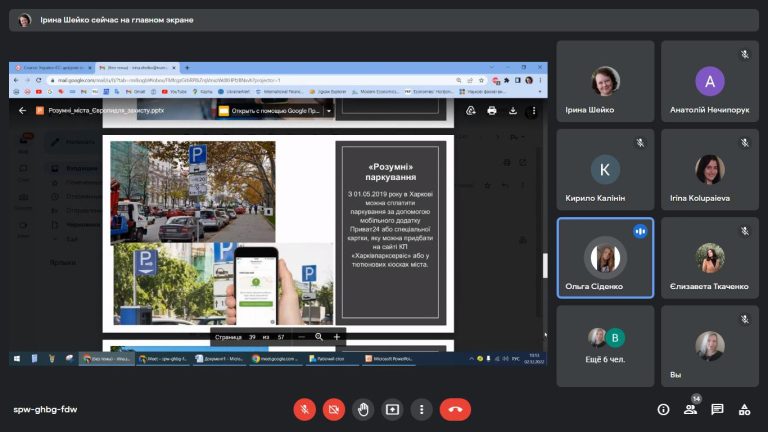Select Ольга Сіденко's active speaker tile

(x=605, y=258)
